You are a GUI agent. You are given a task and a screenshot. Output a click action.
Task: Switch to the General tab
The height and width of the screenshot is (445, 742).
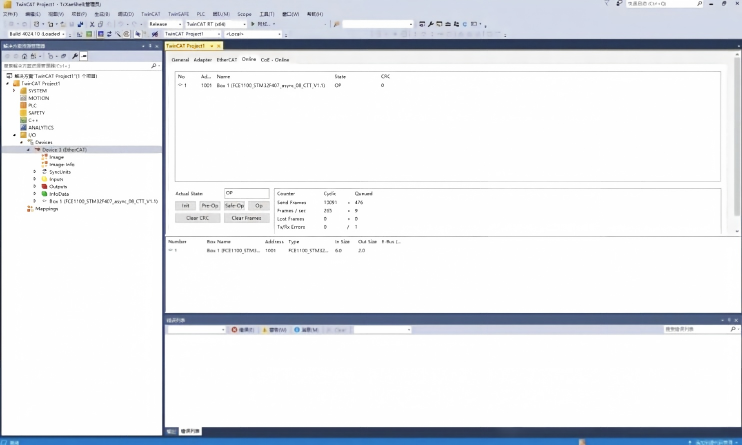180,60
